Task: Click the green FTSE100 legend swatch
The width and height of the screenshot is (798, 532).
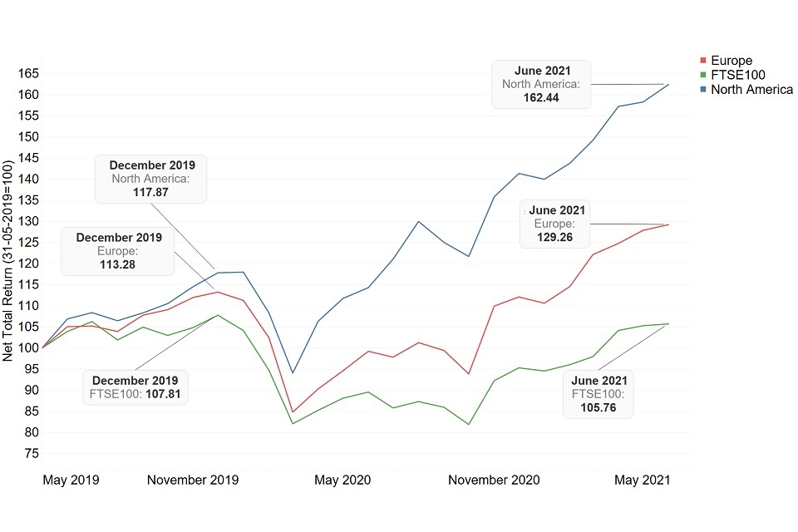Action: point(704,75)
